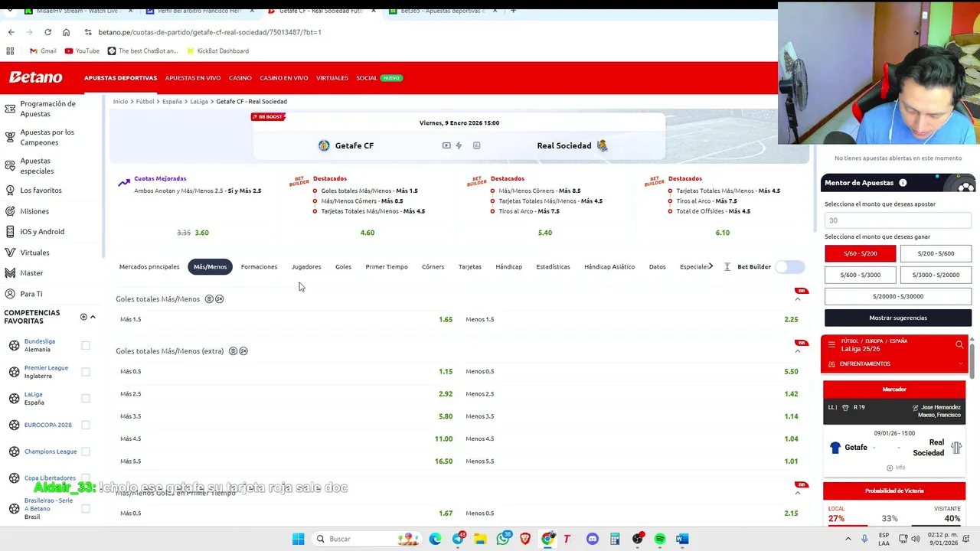Open the KickBot Dashboard bookmark
Image resolution: width=980 pixels, height=551 pixels.
[x=217, y=51]
